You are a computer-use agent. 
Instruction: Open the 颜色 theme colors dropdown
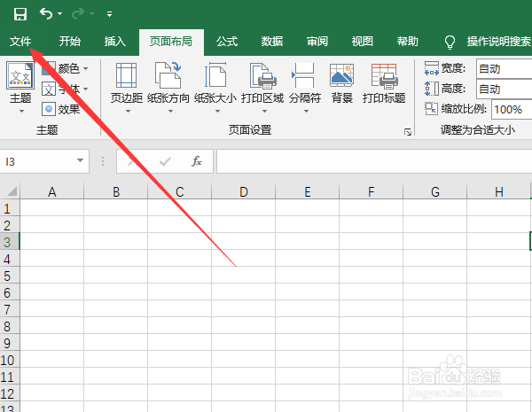[65, 68]
